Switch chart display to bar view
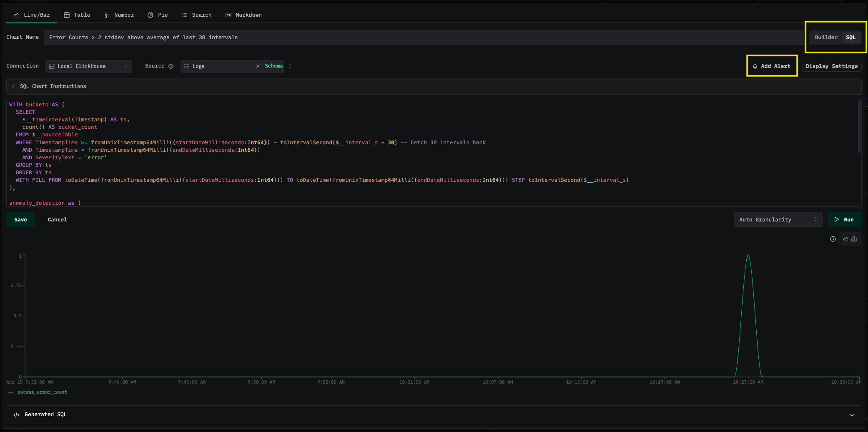The width and height of the screenshot is (868, 432). [854, 239]
